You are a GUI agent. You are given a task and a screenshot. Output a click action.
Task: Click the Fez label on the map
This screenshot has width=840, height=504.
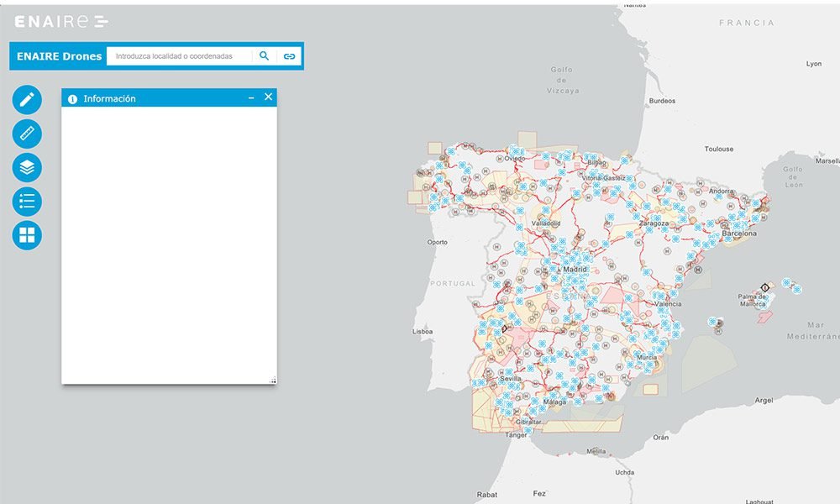[x=539, y=493]
